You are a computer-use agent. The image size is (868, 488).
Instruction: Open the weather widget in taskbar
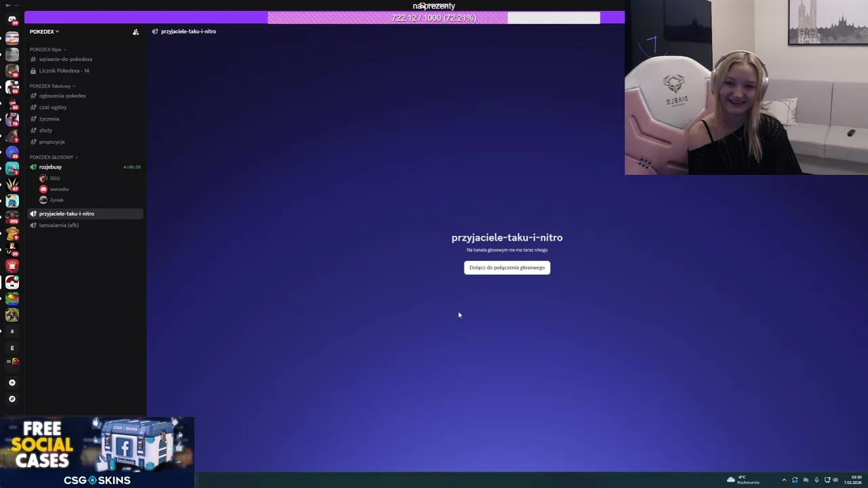click(743, 480)
